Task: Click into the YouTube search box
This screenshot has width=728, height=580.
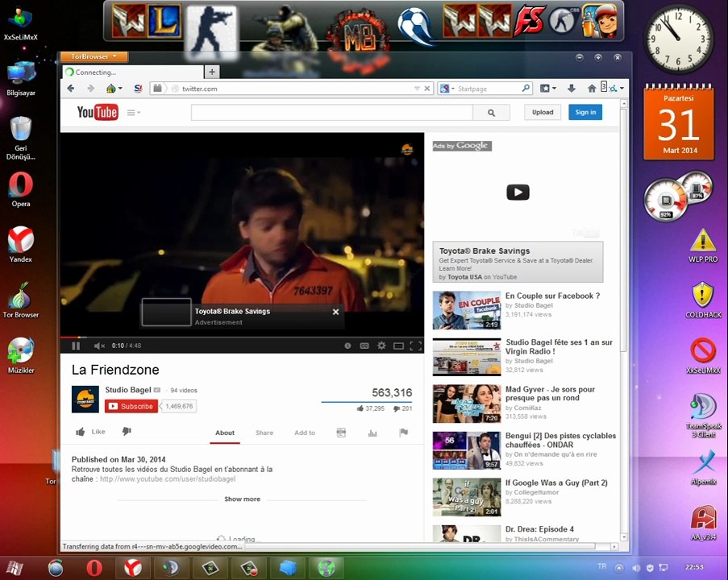Action: (x=332, y=112)
